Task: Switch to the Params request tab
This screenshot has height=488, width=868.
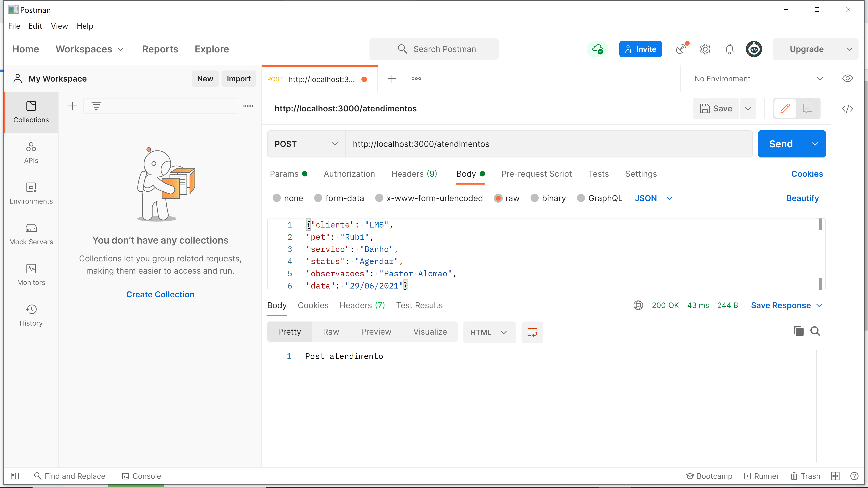Action: [x=288, y=174]
